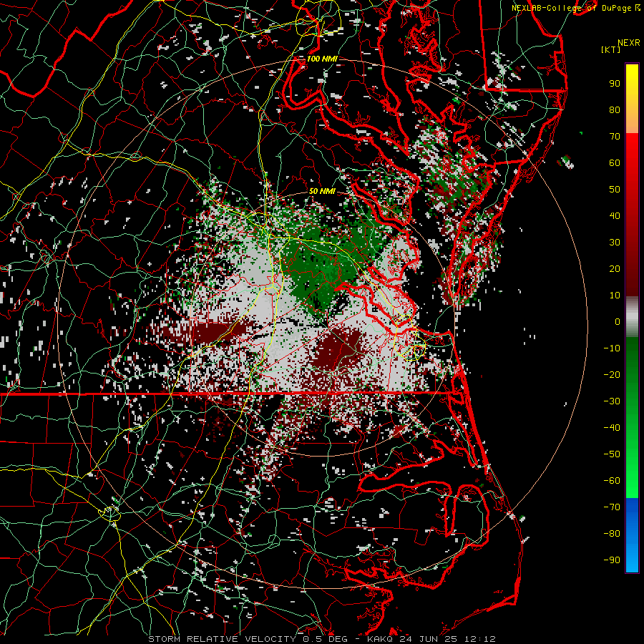Click the "-90" scale label
This screenshot has height=644, width=644.
[612, 560]
